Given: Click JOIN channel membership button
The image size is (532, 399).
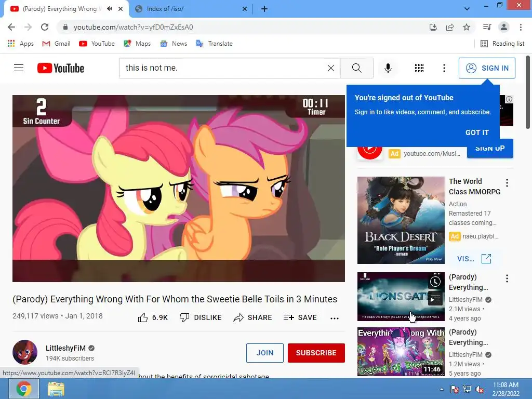Looking at the screenshot, I should (x=264, y=353).
